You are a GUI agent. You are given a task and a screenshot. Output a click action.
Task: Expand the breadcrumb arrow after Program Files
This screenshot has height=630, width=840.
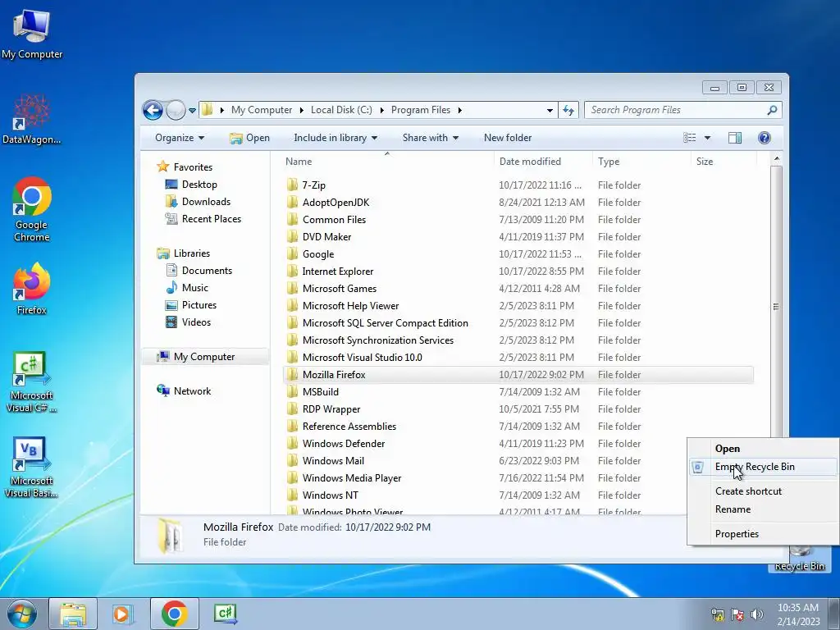coord(459,111)
